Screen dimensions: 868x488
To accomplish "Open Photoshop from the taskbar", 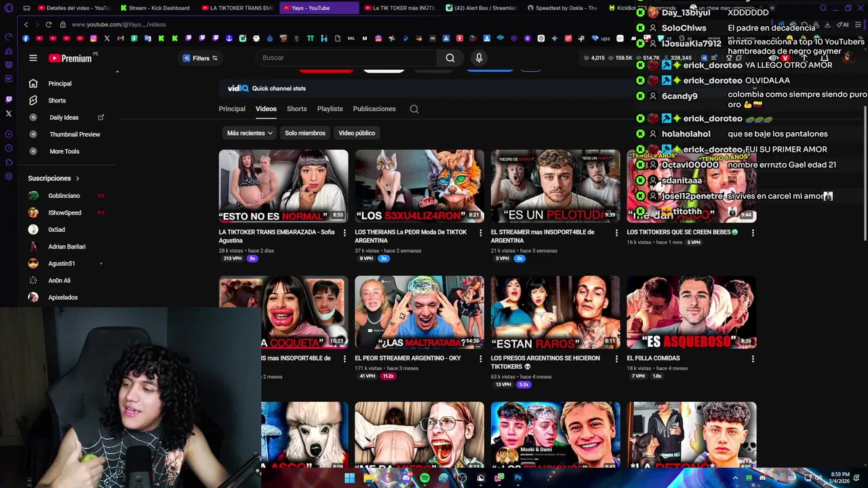I will click(x=518, y=479).
